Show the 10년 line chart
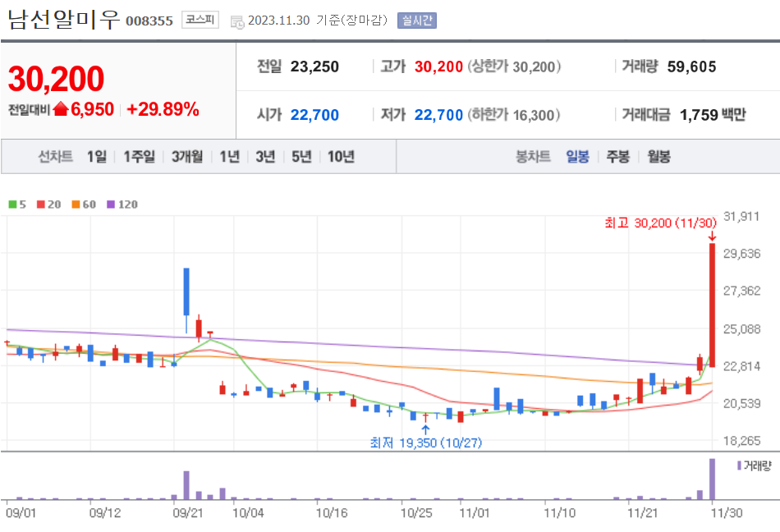Image resolution: width=780 pixels, height=532 pixels. point(341,157)
